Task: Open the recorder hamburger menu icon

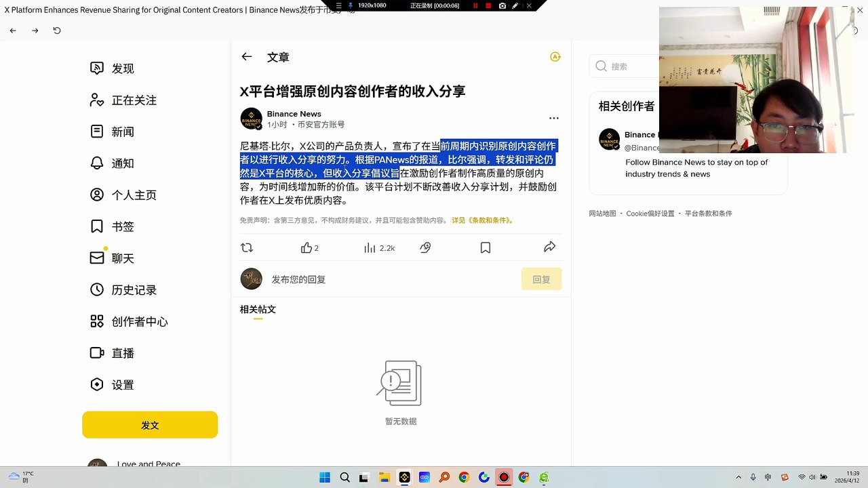Action: tap(339, 5)
